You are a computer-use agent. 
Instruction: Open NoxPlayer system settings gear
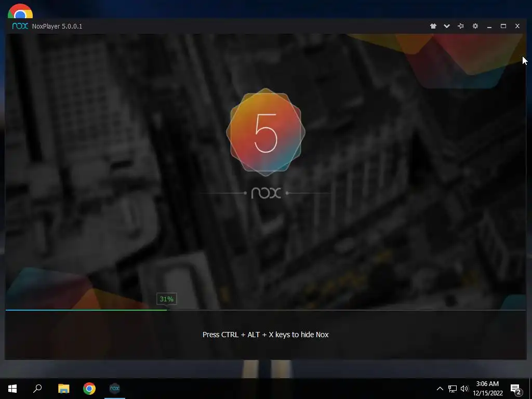475,26
